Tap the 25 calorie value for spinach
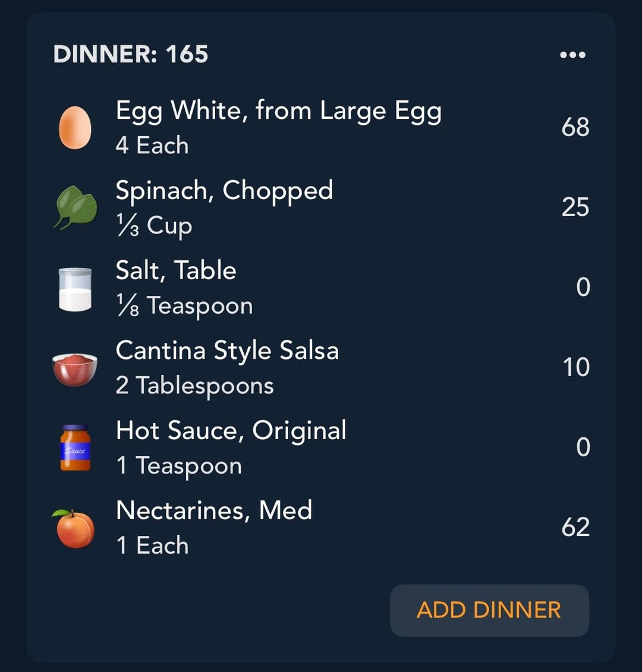This screenshot has height=672, width=642. [575, 207]
